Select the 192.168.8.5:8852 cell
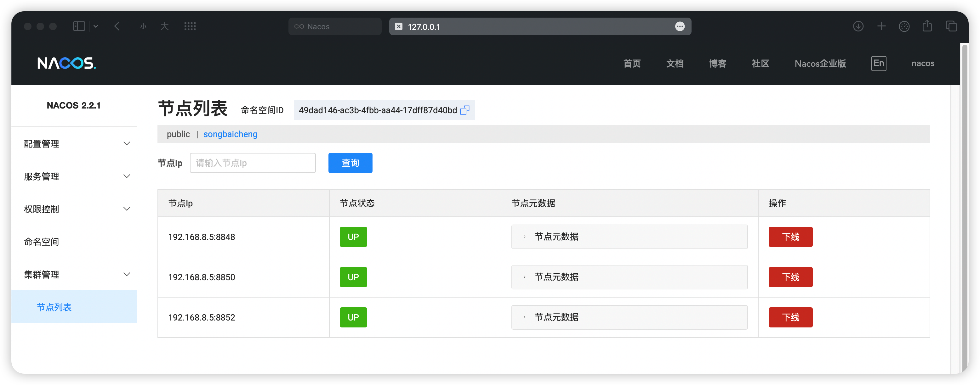Viewport: 980px width, 385px height. [243, 317]
